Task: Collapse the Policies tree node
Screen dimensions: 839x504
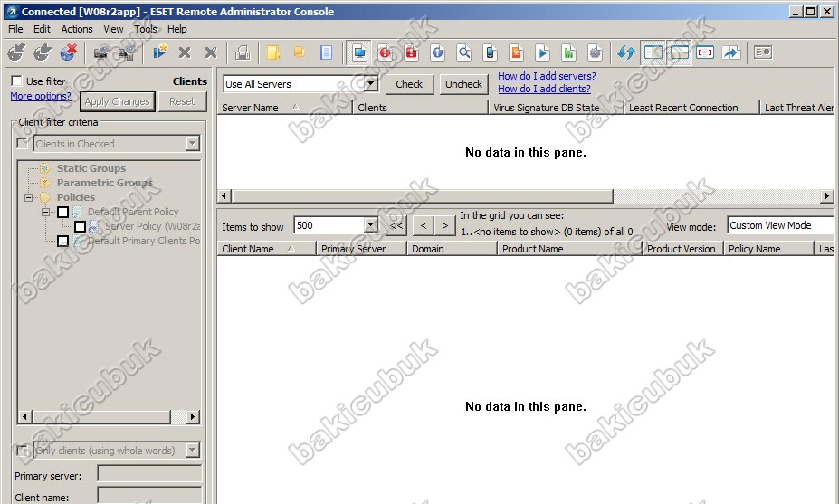Action: pyautogui.click(x=28, y=197)
